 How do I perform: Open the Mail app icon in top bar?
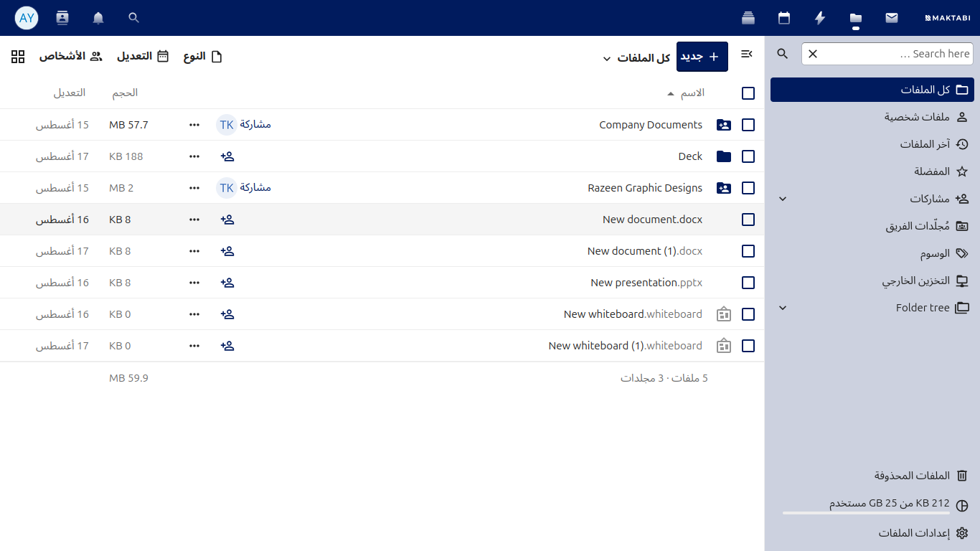[x=892, y=18]
